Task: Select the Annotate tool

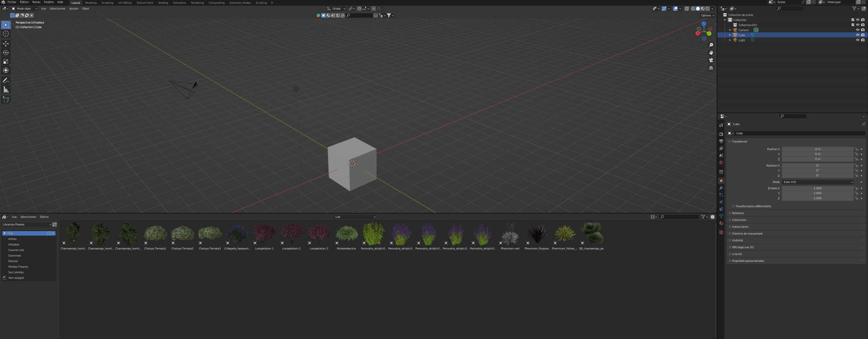Action: tap(6, 80)
